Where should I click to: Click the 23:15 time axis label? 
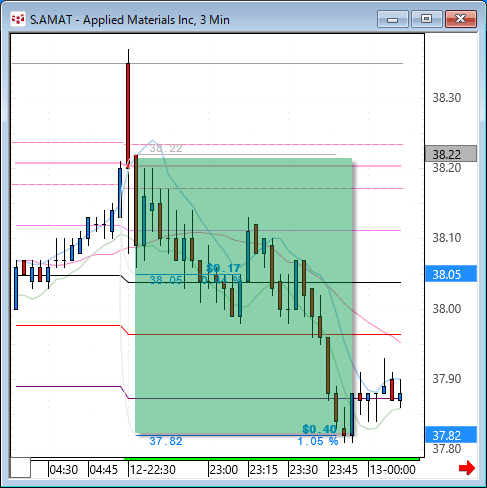tap(264, 470)
